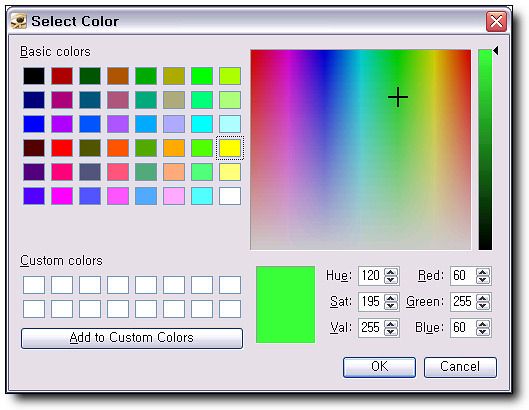Select the black basic color swatch
529x410 pixels.
34,76
